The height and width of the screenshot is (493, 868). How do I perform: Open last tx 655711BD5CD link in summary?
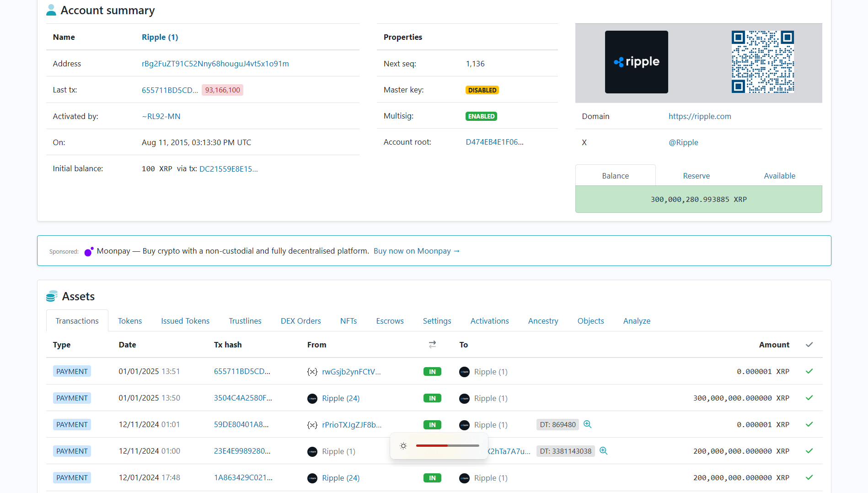coord(170,90)
